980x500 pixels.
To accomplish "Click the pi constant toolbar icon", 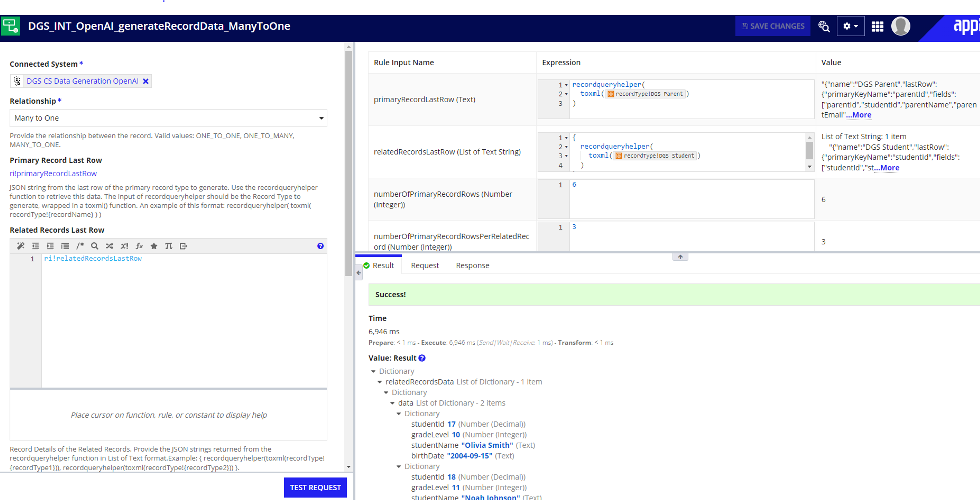I will (168, 246).
